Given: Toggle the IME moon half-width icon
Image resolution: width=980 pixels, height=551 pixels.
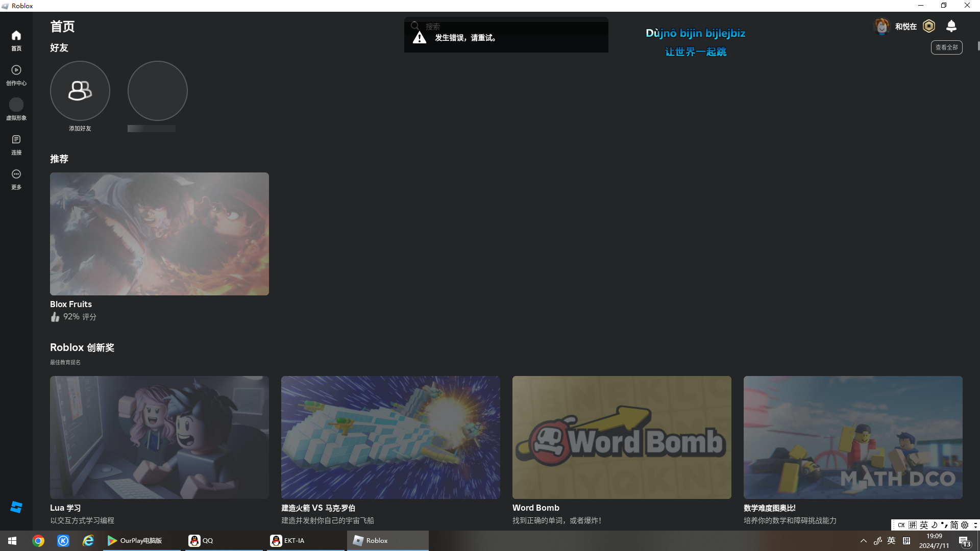Looking at the screenshot, I should pos(934,525).
